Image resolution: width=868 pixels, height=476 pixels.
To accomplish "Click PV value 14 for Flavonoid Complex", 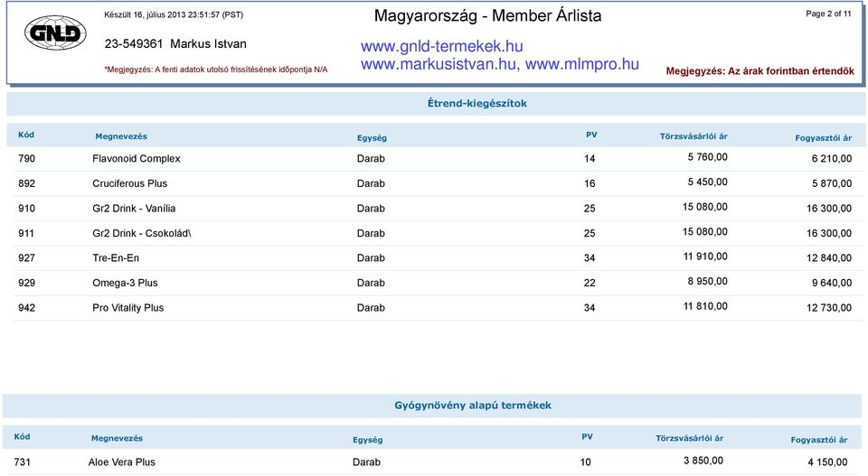I will [590, 159].
